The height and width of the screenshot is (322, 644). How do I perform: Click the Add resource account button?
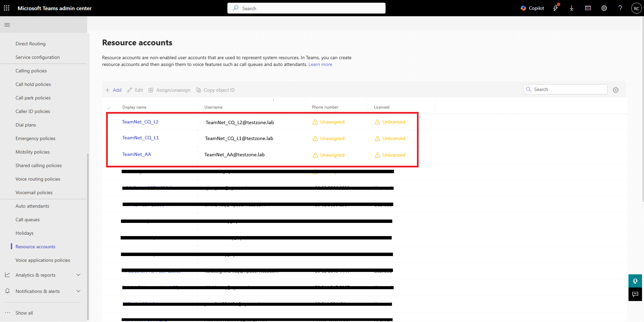[114, 90]
